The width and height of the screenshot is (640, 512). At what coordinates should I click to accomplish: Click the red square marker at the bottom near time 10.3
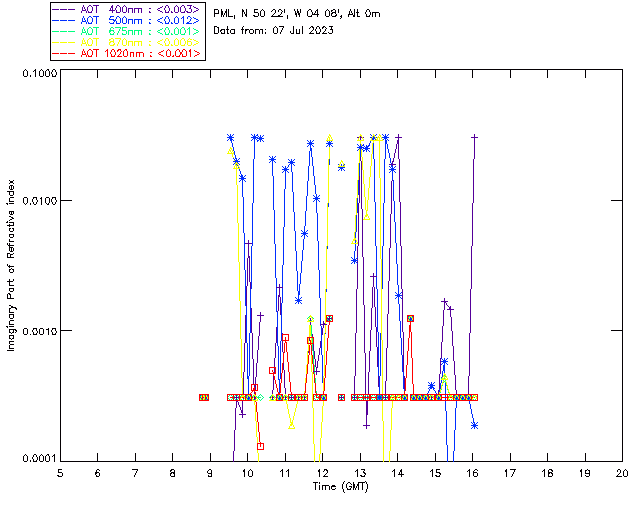pos(260,446)
